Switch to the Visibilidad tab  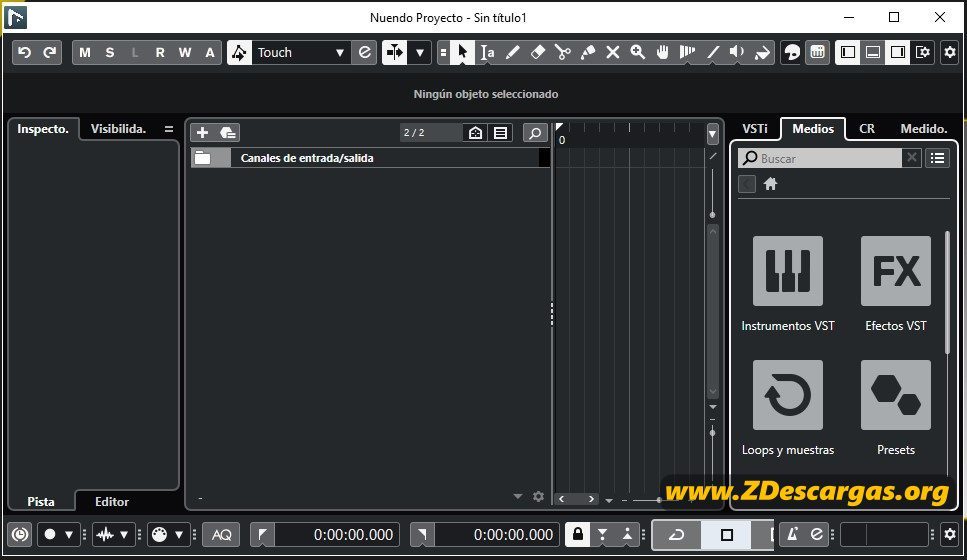pos(118,129)
